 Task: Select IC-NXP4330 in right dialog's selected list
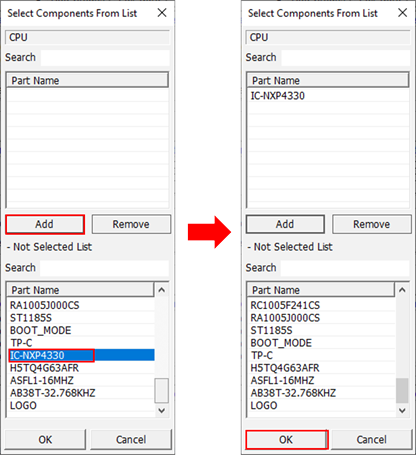click(329, 96)
